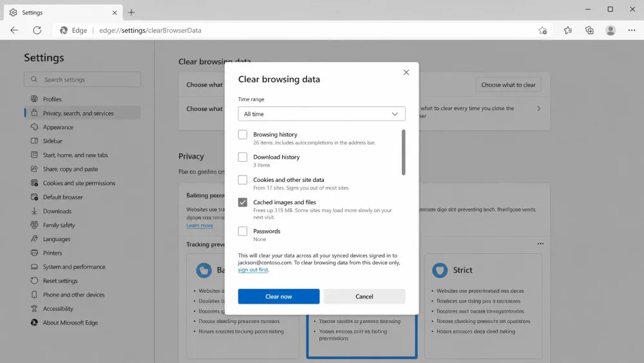Add this page to favorites star icon
The height and width of the screenshot is (363, 644).
point(542,30)
